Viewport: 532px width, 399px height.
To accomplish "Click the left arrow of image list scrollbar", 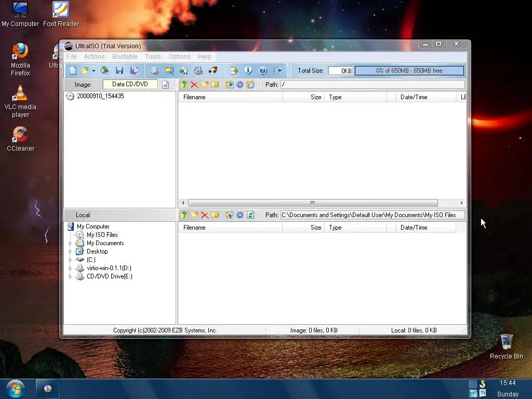I will click(183, 203).
